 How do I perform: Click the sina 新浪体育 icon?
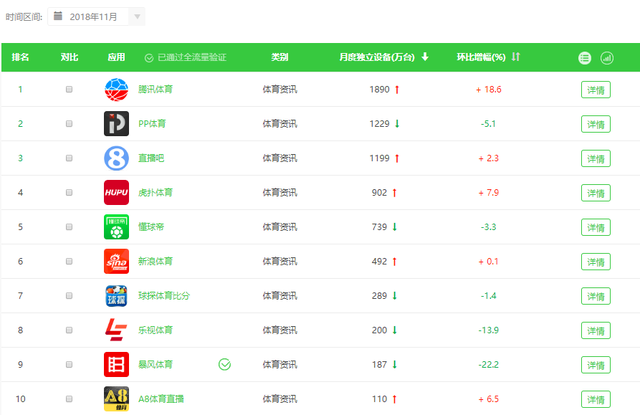[x=116, y=261]
